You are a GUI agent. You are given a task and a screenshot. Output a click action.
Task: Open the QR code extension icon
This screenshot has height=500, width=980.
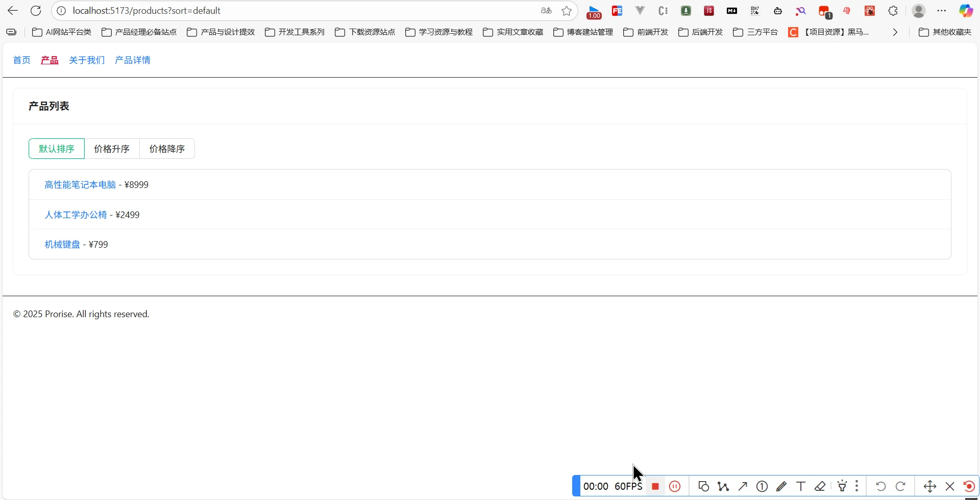point(755,11)
